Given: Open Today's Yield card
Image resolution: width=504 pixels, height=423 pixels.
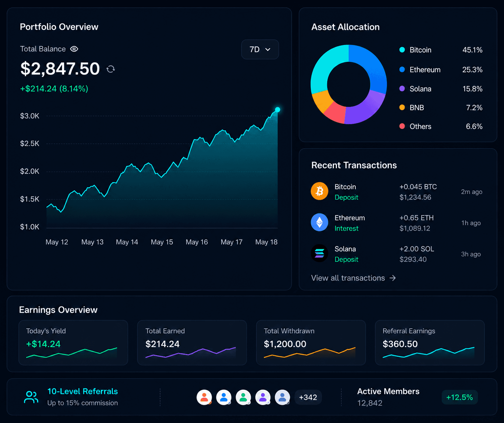Looking at the screenshot, I should (x=73, y=343).
